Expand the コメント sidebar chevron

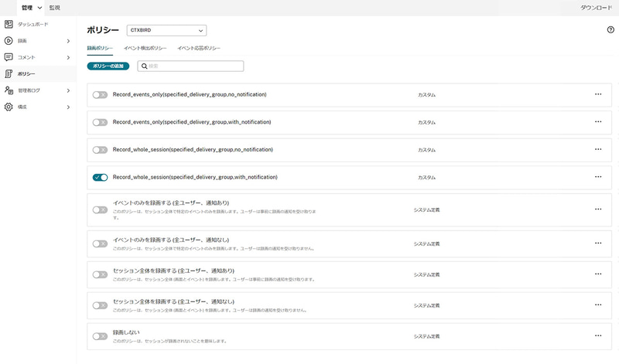(x=68, y=58)
